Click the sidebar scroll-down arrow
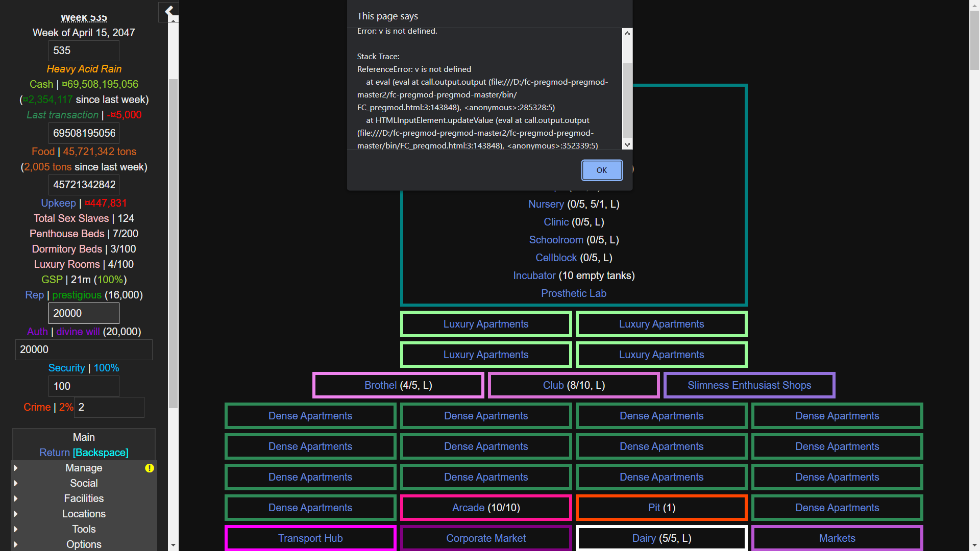980x551 pixels. coord(173,545)
